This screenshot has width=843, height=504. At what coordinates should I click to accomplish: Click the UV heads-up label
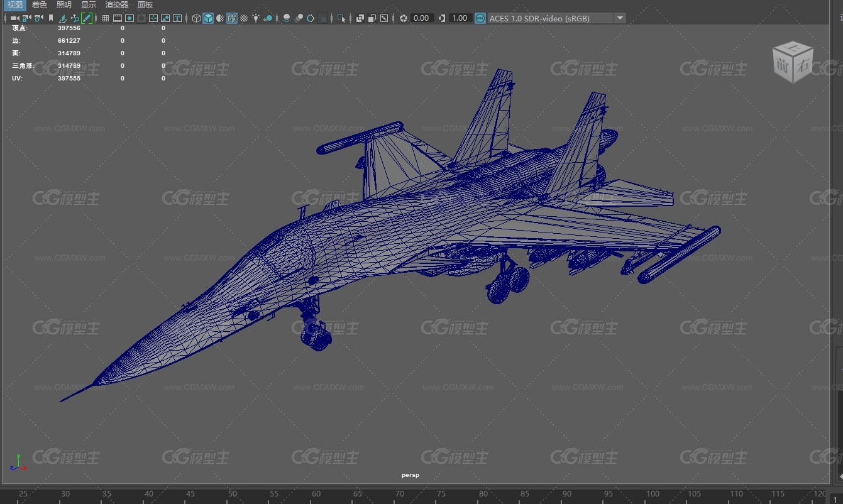click(17, 79)
